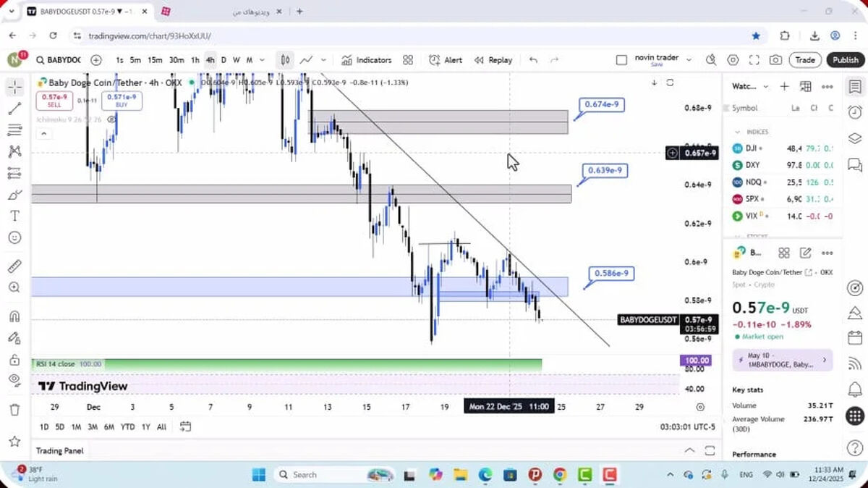Screen dimensions: 868x488
Task: Select the 1D date range
Action: click(44, 426)
